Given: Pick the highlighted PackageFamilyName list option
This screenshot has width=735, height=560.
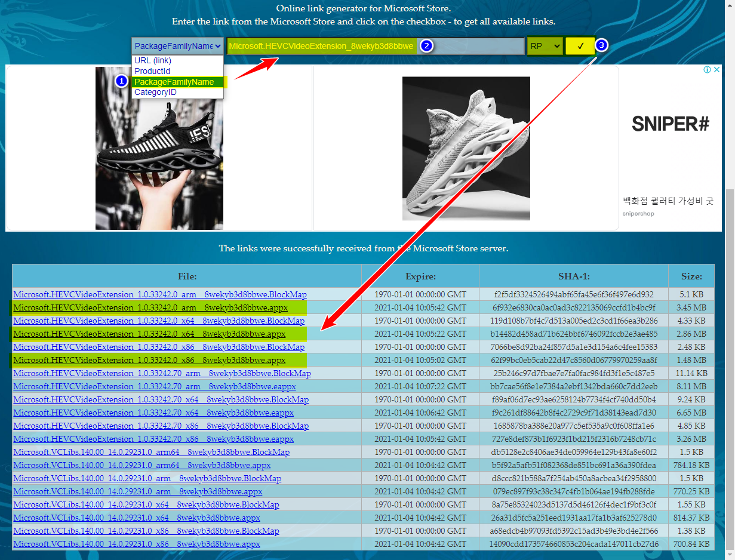Looking at the screenshot, I should coord(177,82).
